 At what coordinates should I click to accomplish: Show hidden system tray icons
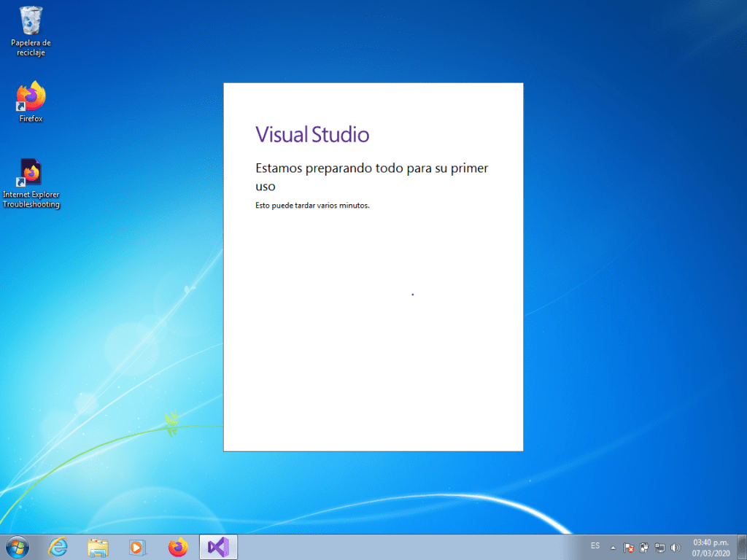pos(613,547)
